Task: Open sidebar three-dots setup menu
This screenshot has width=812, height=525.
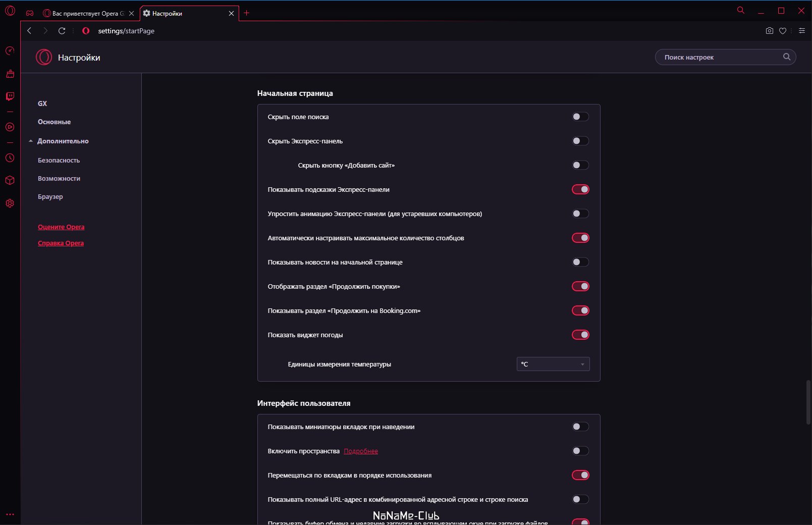Action: click(10, 514)
